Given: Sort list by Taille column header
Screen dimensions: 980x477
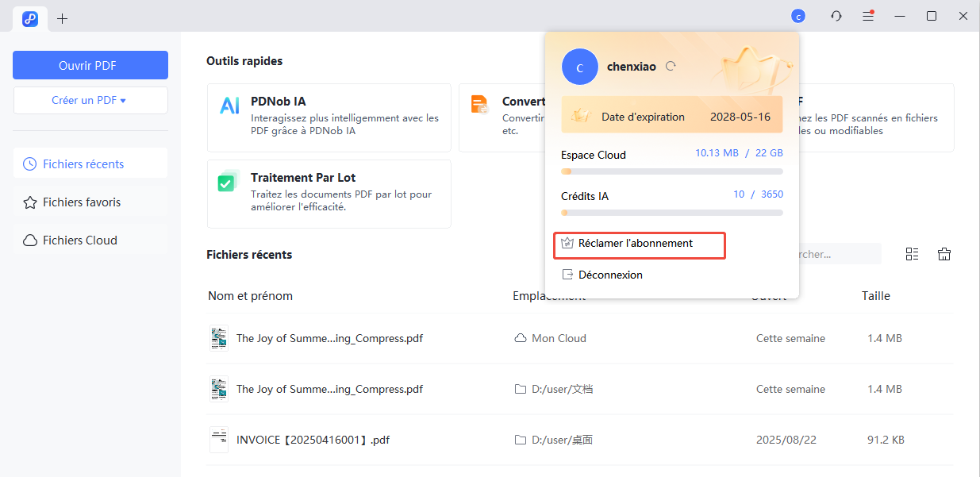Looking at the screenshot, I should click(875, 296).
